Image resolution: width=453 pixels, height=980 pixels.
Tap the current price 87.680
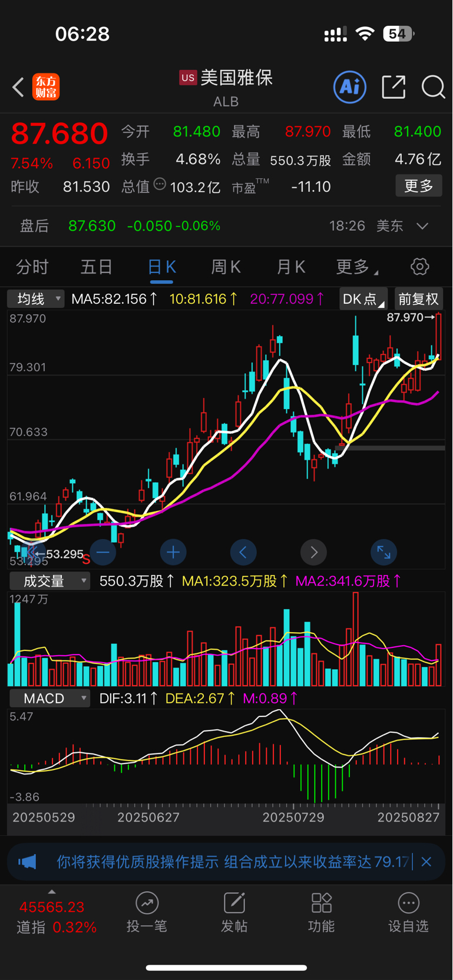tap(59, 133)
